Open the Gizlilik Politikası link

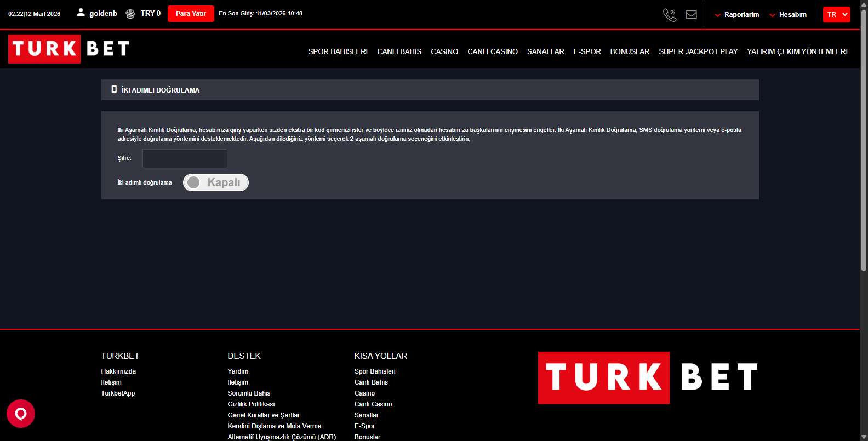[251, 404]
